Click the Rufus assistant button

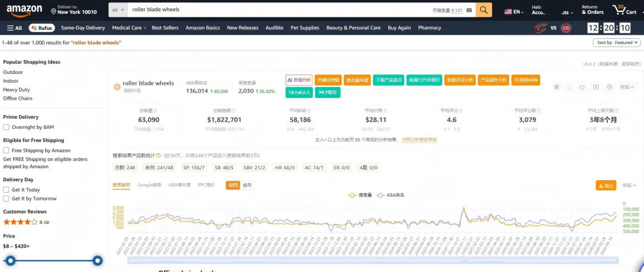point(41,28)
